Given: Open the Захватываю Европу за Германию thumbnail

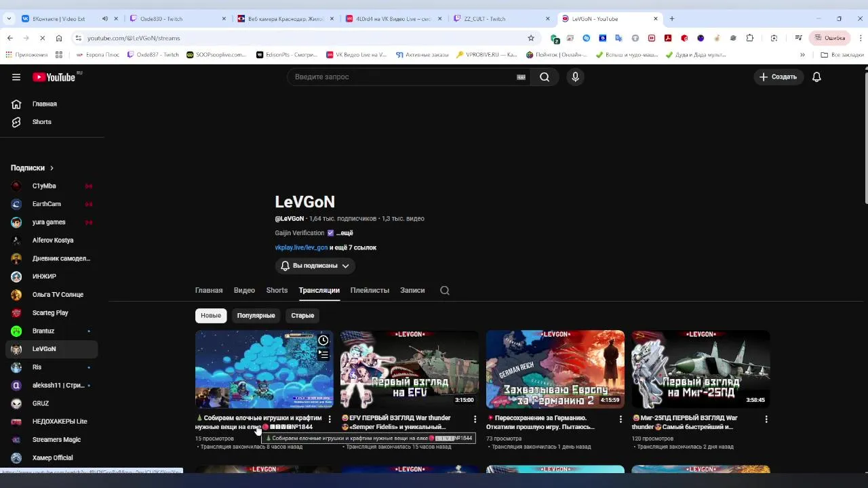Looking at the screenshot, I should coord(555,369).
